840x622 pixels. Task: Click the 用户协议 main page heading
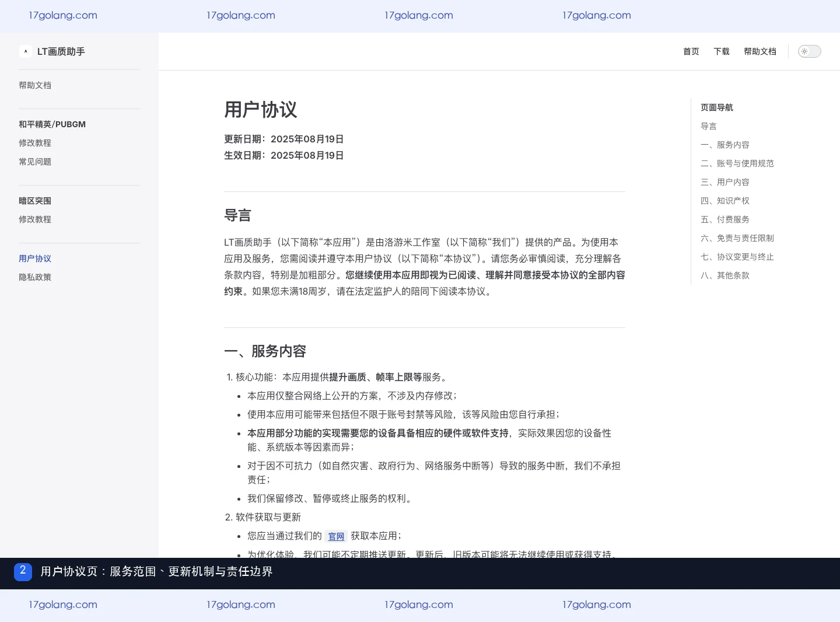click(261, 110)
